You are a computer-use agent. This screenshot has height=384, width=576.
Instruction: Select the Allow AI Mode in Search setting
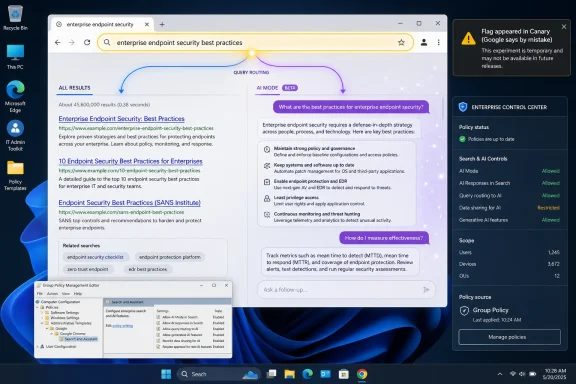190,317
